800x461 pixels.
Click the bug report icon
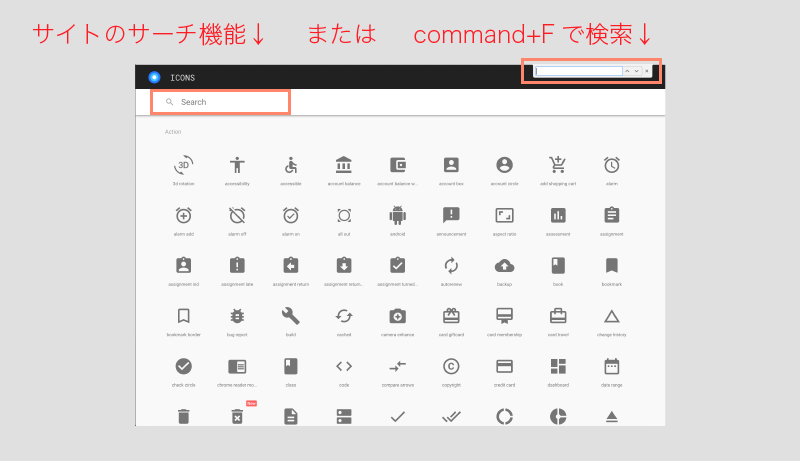click(x=237, y=315)
